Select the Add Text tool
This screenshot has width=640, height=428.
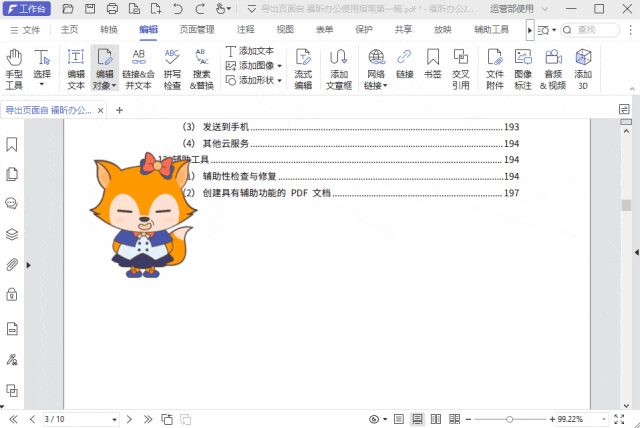tap(250, 51)
